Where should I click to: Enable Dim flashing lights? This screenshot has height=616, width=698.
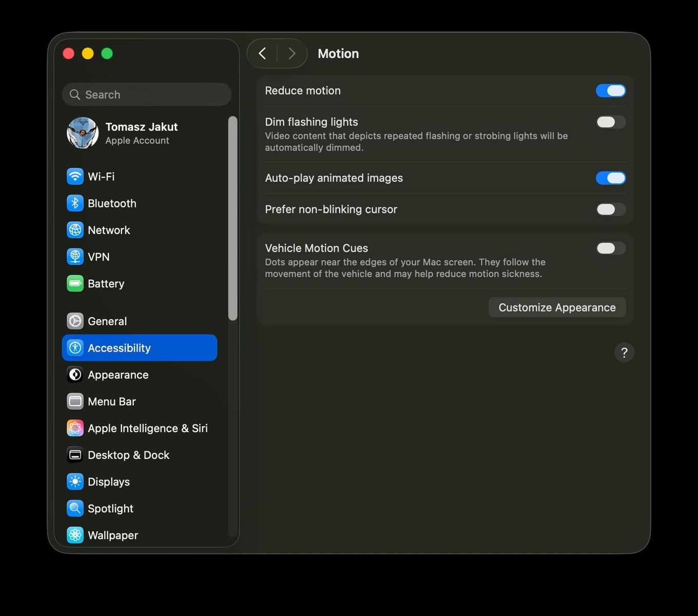611,122
